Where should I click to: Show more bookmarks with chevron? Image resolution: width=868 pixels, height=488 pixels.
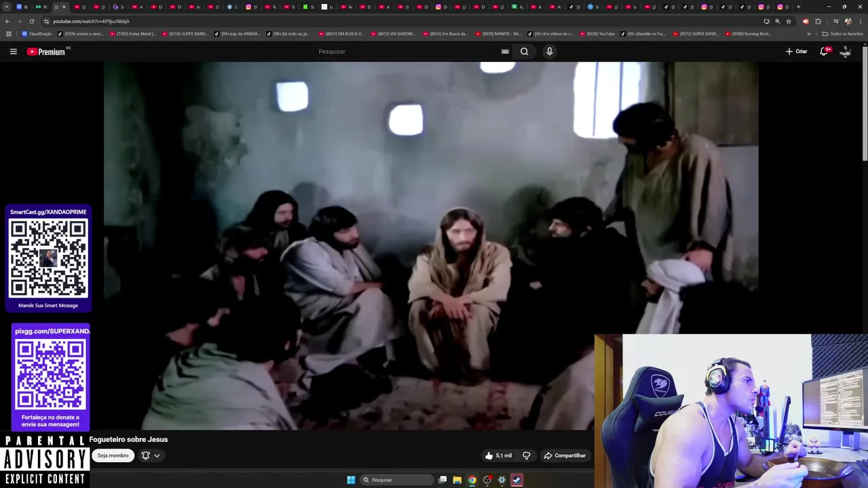[x=808, y=34]
